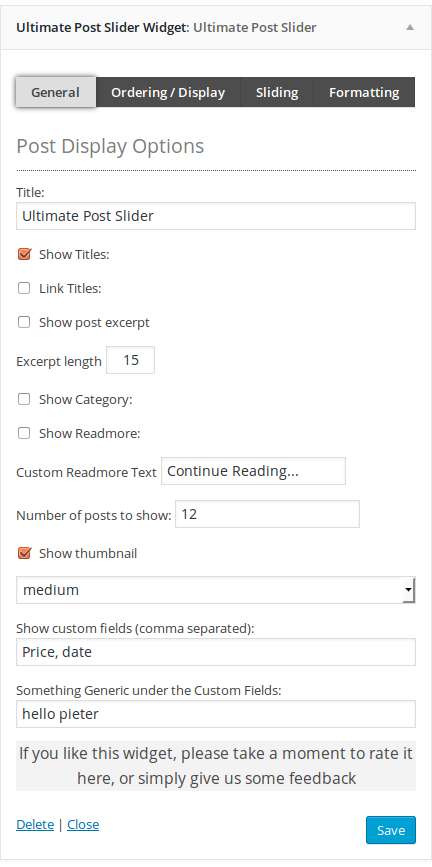The height and width of the screenshot is (867, 432).
Task: Click the Something Generic text field
Action: [216, 714]
